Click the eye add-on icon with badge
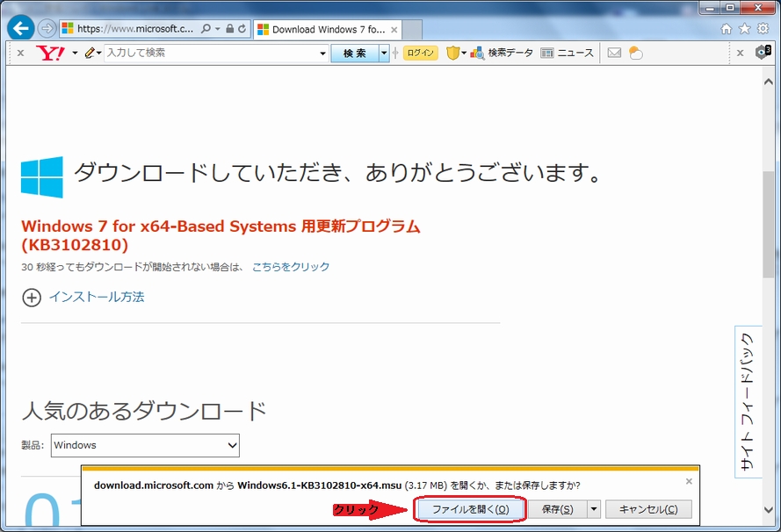781x532 pixels. [763, 52]
